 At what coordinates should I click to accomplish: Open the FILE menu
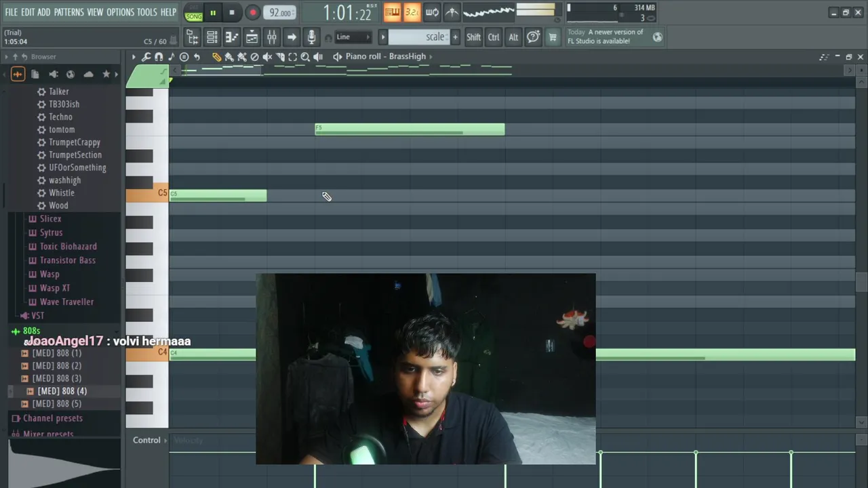[x=12, y=12]
